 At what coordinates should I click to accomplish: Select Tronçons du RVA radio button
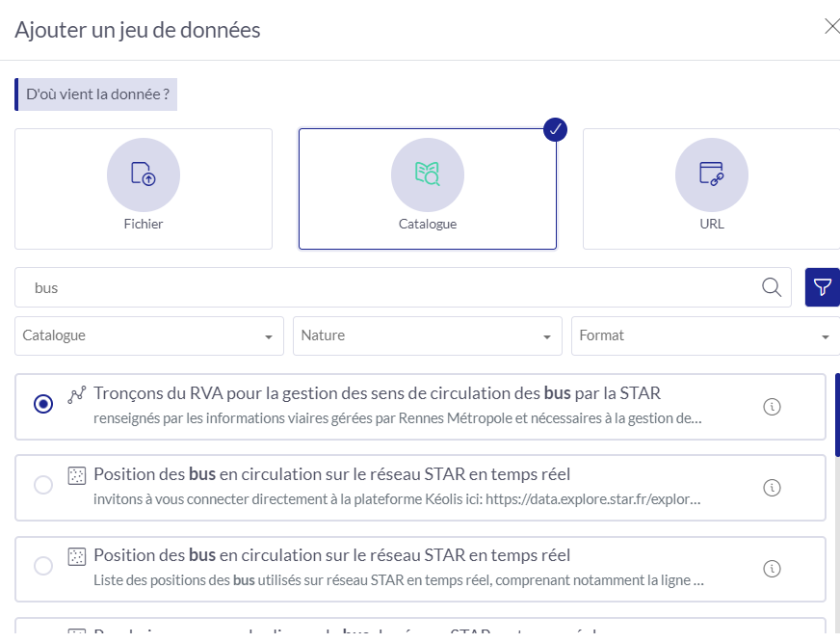42,404
